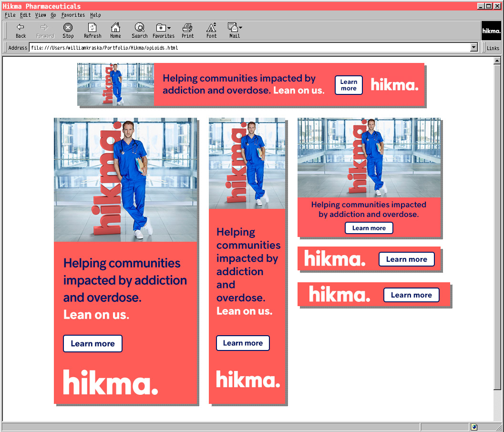Expand the Mail toolbar dropdown arrow

[x=240, y=28]
